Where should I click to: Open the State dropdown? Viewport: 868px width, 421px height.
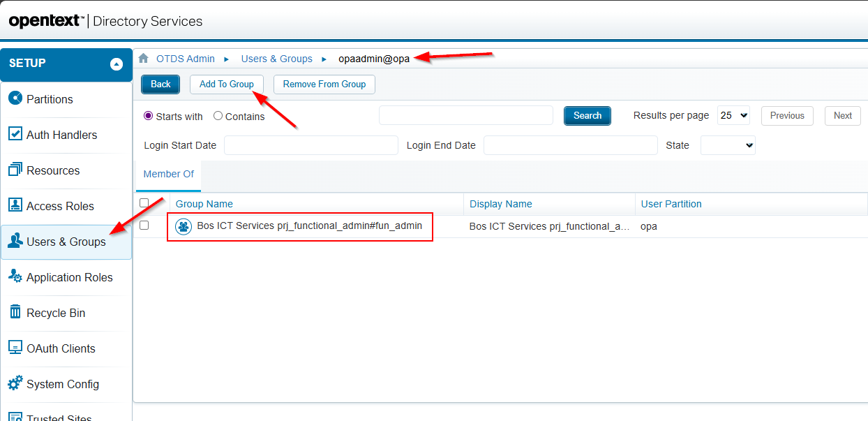point(728,145)
